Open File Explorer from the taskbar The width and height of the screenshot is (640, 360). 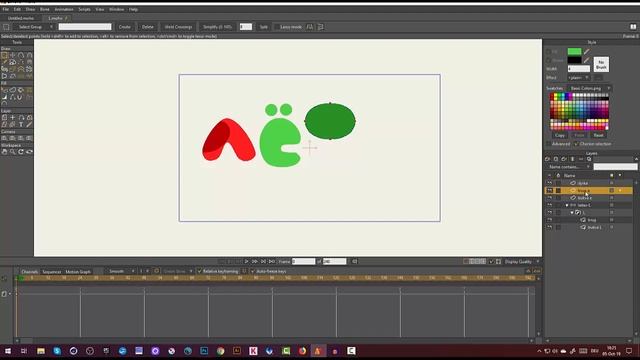41,351
